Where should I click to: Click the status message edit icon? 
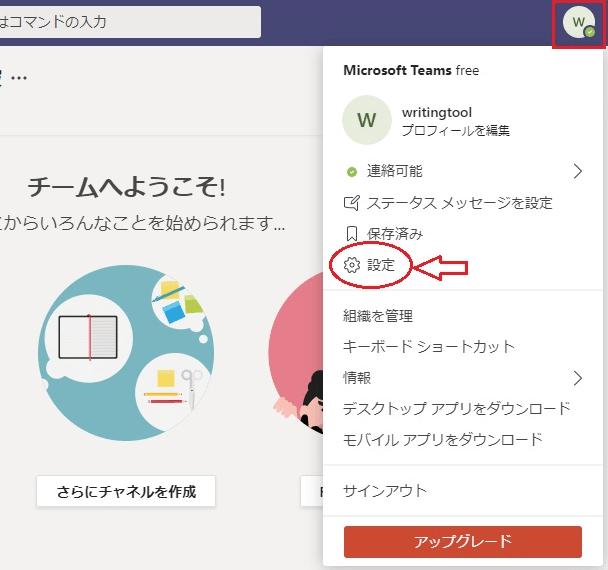tap(351, 203)
